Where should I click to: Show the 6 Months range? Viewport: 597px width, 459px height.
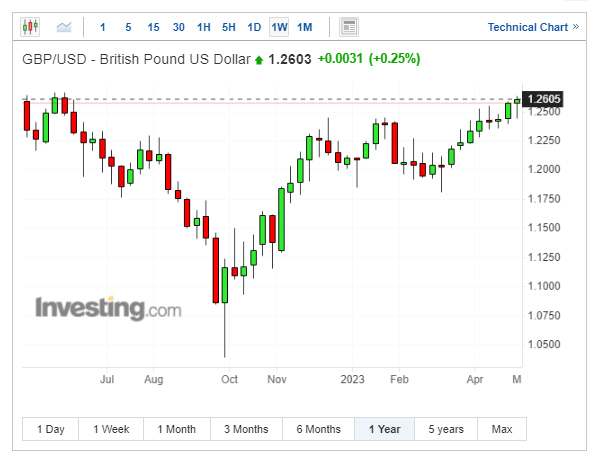tap(319, 429)
